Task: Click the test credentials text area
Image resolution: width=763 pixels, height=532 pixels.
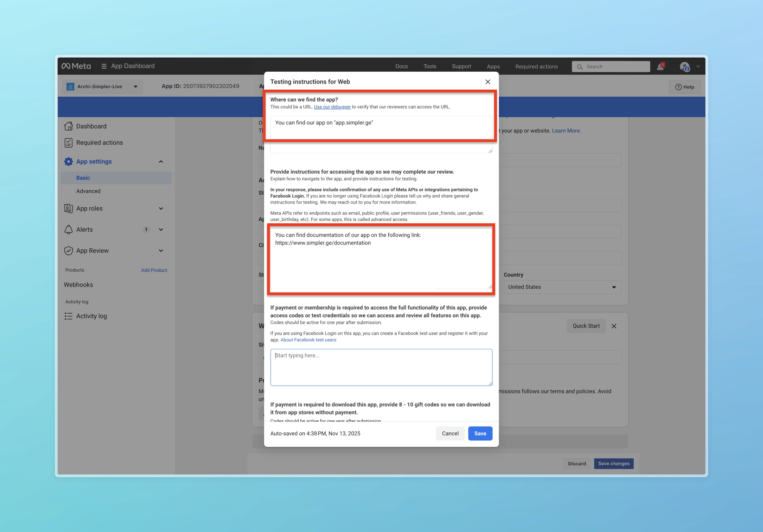Action: pos(381,367)
